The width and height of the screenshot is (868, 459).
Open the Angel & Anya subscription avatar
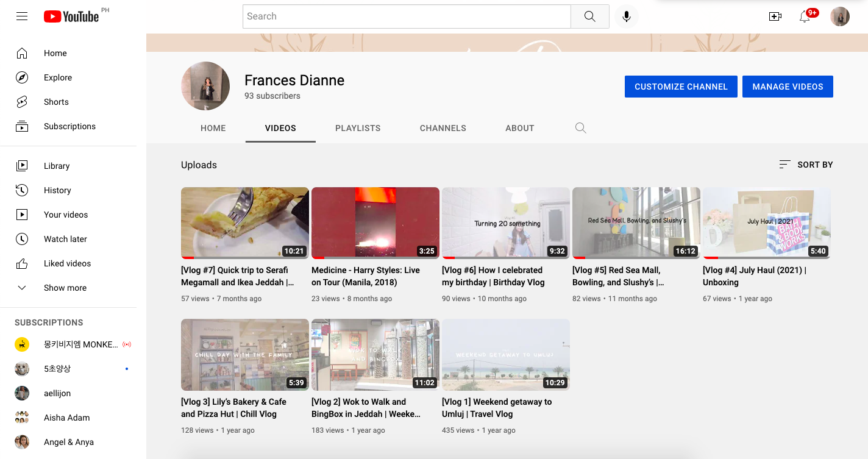22,442
